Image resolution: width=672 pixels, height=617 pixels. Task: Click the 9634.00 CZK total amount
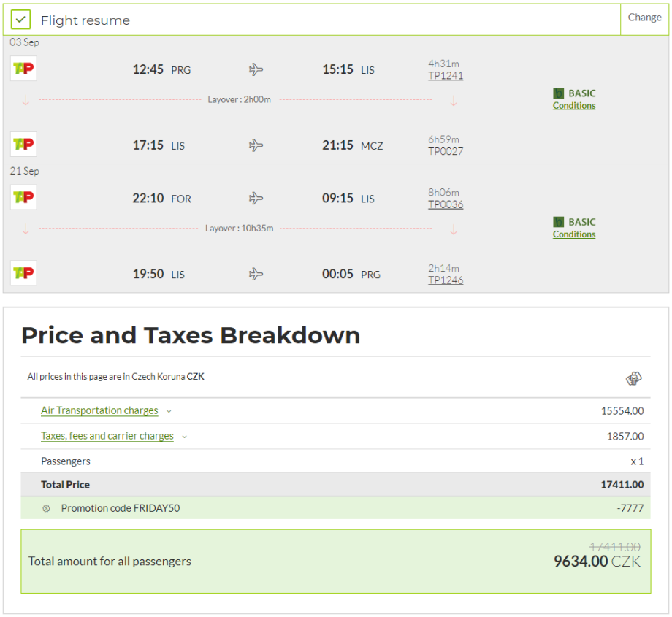pos(597,562)
